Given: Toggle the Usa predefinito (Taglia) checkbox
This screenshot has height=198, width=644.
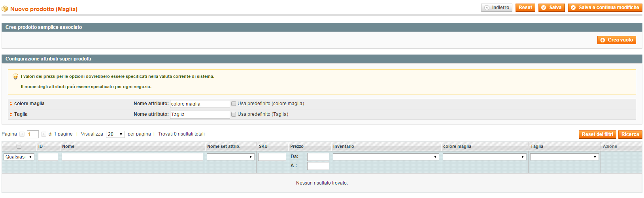Looking at the screenshot, I should point(234,114).
